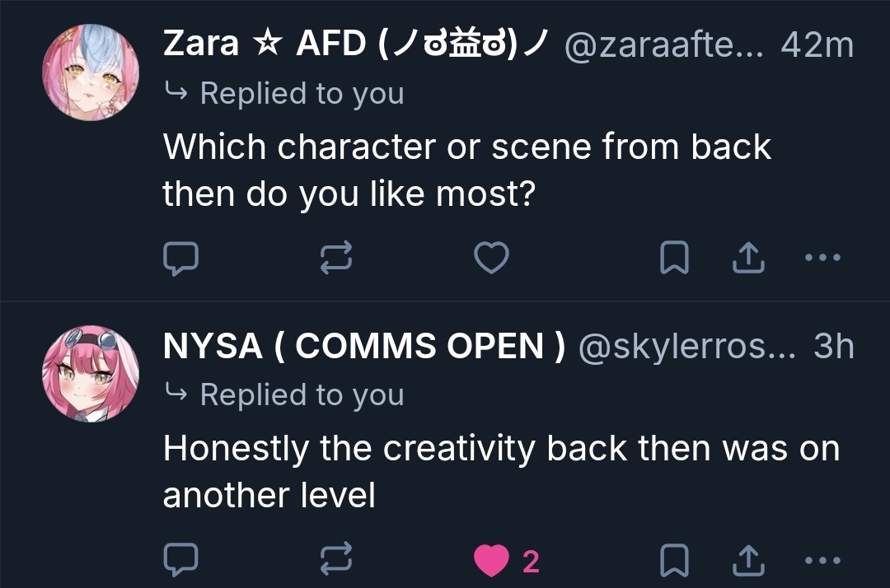Share Zara's reply

tap(748, 259)
